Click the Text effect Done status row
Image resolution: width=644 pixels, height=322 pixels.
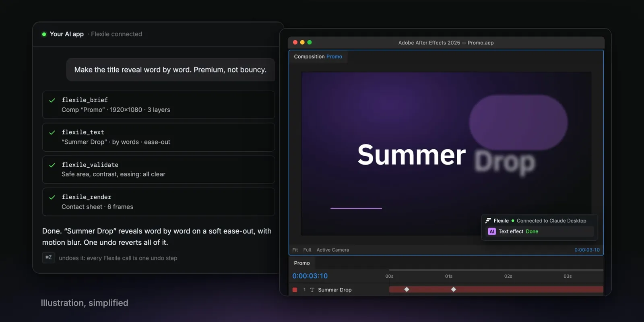[x=541, y=231]
